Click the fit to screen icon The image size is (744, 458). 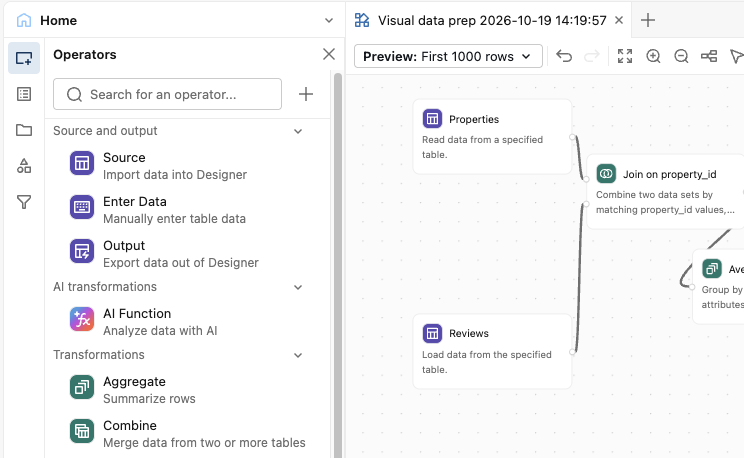pyautogui.click(x=625, y=56)
